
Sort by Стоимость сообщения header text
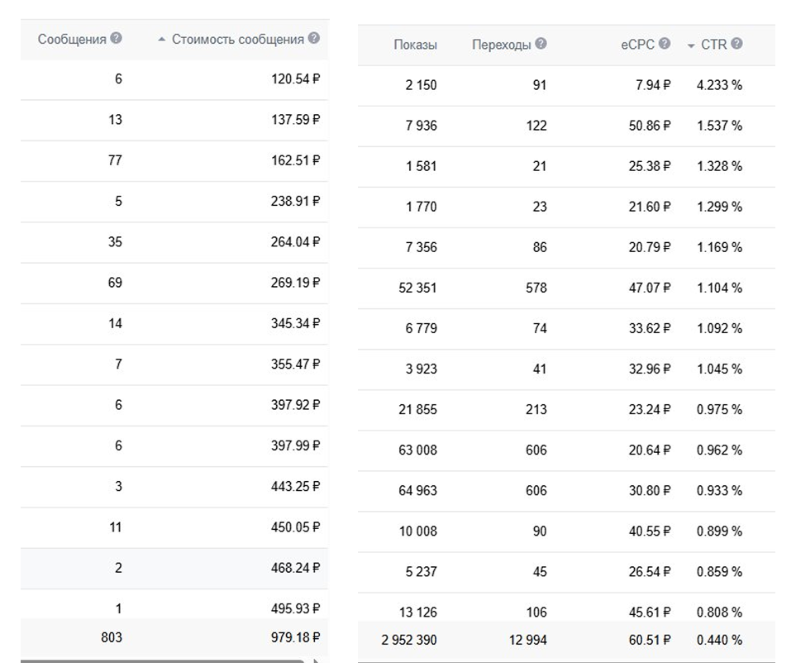click(x=237, y=39)
